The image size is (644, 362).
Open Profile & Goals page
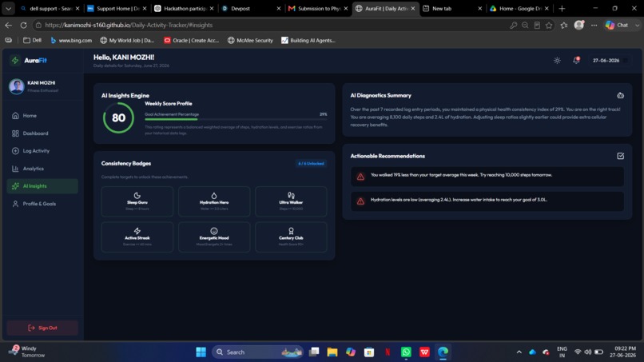coord(42,204)
